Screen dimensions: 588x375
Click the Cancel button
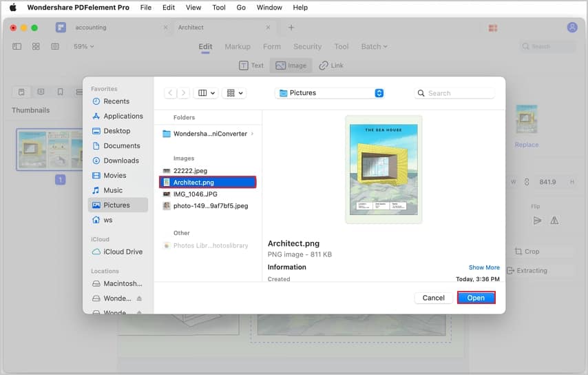(434, 298)
